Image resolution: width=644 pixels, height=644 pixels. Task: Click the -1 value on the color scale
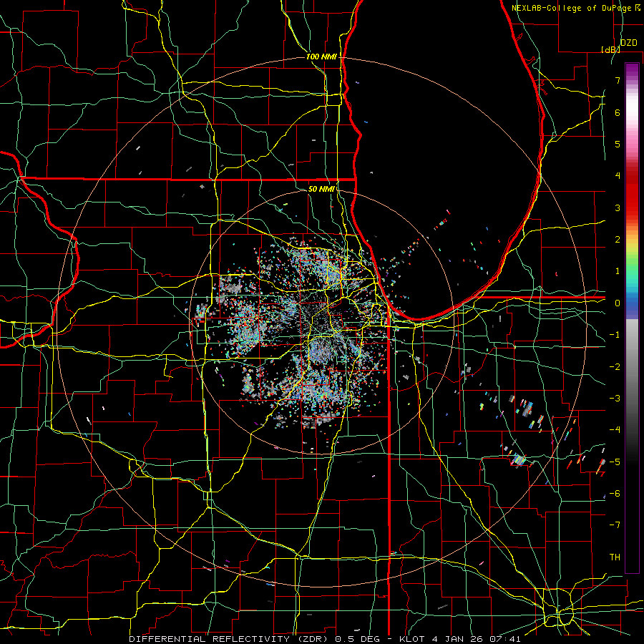point(615,335)
